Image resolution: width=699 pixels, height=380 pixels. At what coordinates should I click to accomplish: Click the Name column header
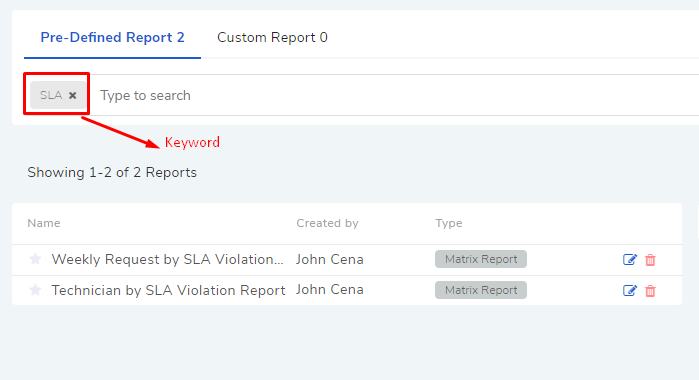tap(44, 223)
